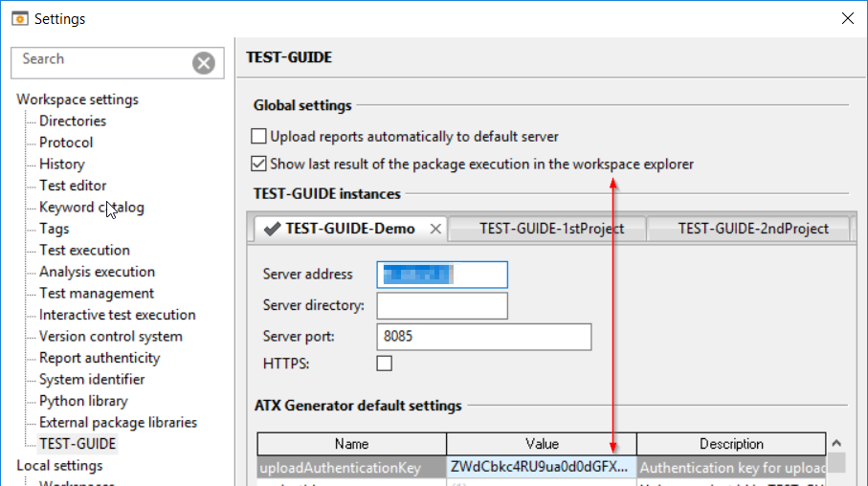Click the Name column header
This screenshot has height=486, width=868.
click(351, 444)
